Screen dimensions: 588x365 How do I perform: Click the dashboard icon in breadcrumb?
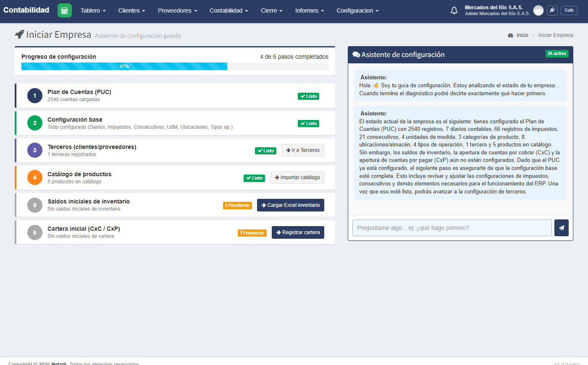(510, 35)
